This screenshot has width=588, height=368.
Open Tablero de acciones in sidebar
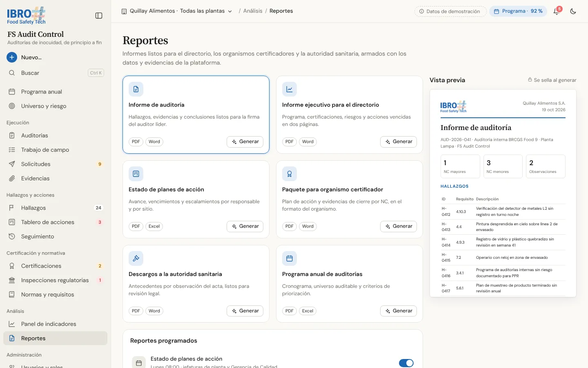(x=55, y=222)
